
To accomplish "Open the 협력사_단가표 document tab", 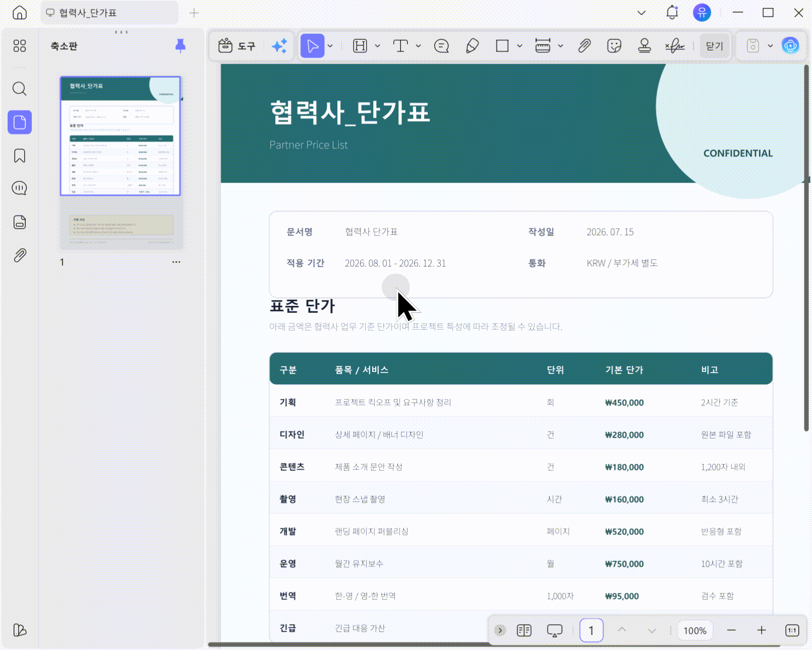I will coord(109,13).
